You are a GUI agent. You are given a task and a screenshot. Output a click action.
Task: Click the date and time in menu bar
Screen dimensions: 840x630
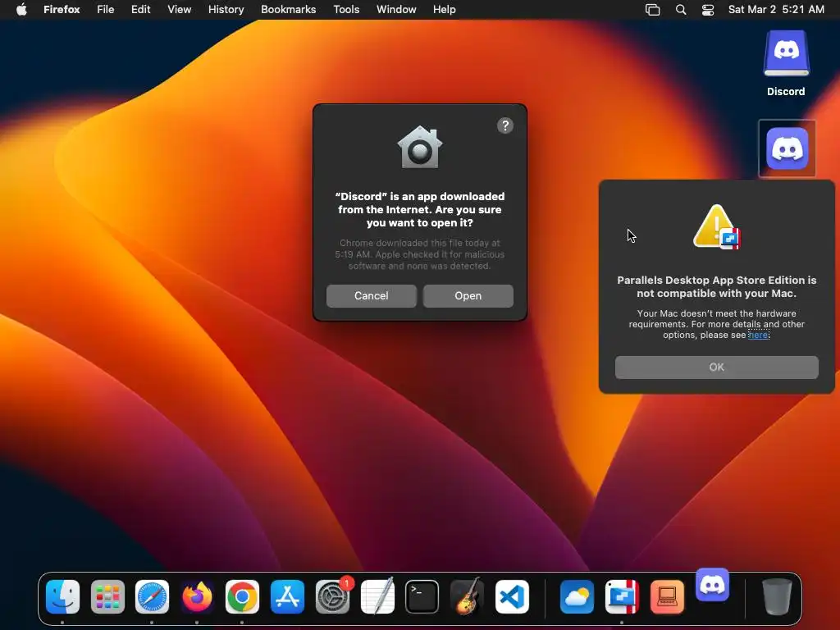tap(776, 9)
